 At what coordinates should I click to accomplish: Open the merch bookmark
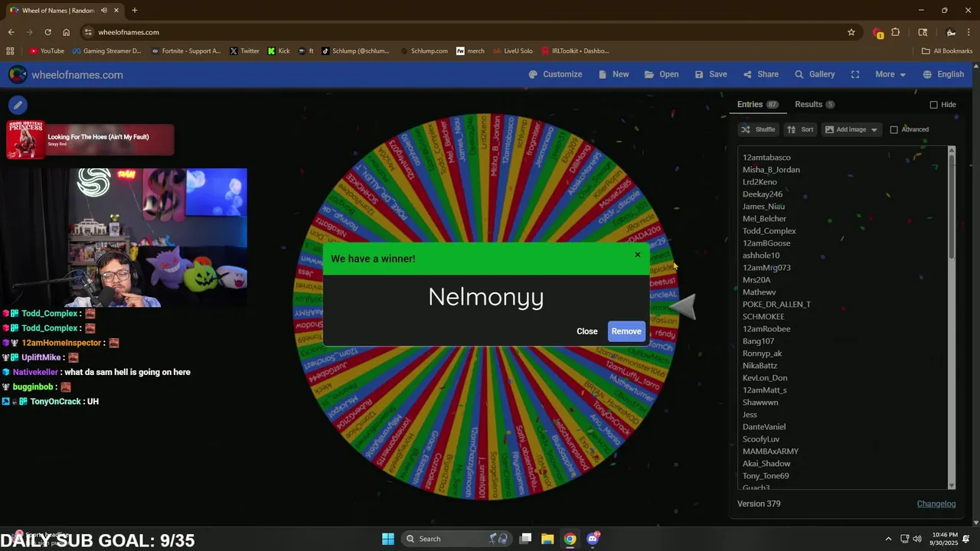(470, 51)
